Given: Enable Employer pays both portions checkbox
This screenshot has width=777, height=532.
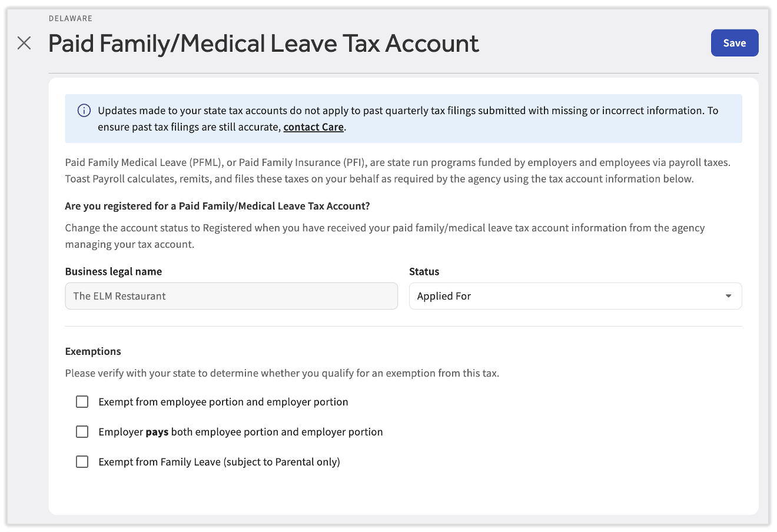Looking at the screenshot, I should (x=82, y=432).
